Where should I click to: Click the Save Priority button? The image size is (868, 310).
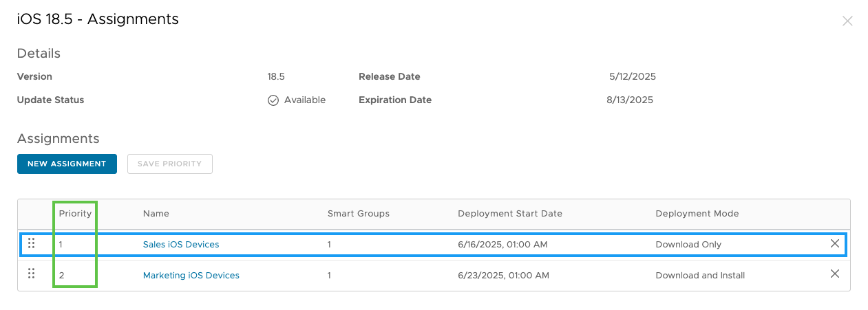tap(169, 164)
